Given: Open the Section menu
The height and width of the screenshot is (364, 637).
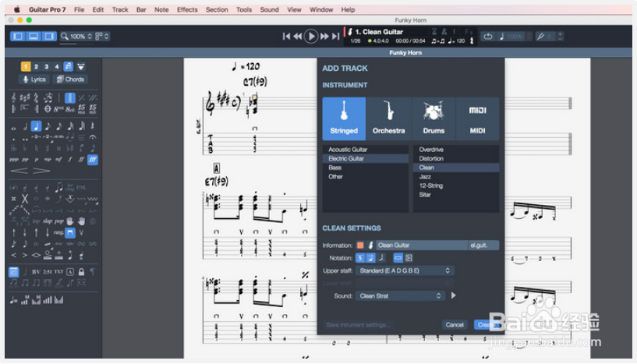Looking at the screenshot, I should tap(217, 9).
